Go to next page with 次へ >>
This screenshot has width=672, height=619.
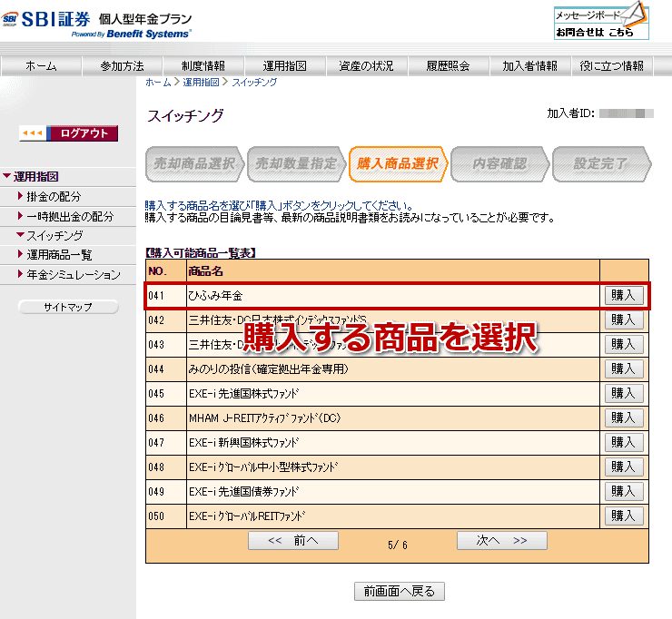pos(501,541)
